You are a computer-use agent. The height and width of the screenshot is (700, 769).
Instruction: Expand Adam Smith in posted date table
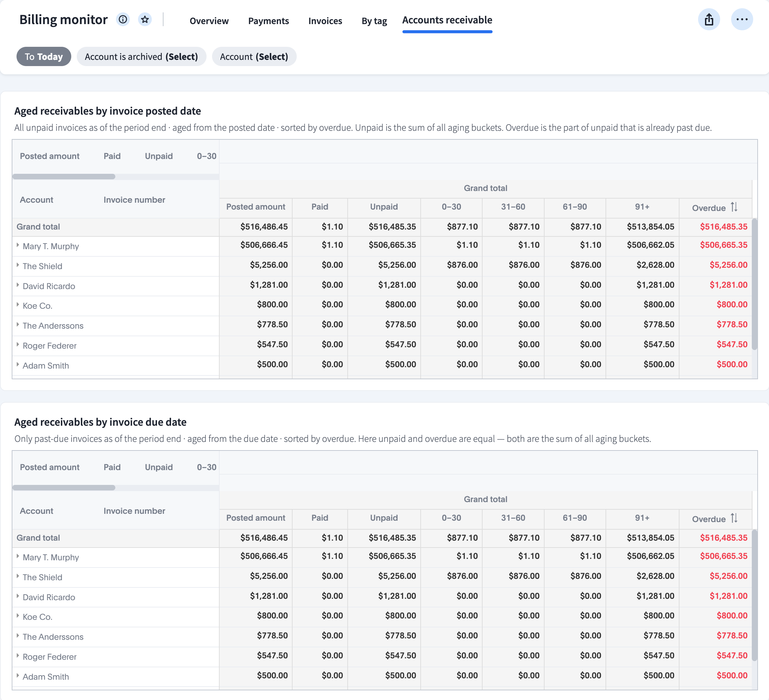point(18,364)
